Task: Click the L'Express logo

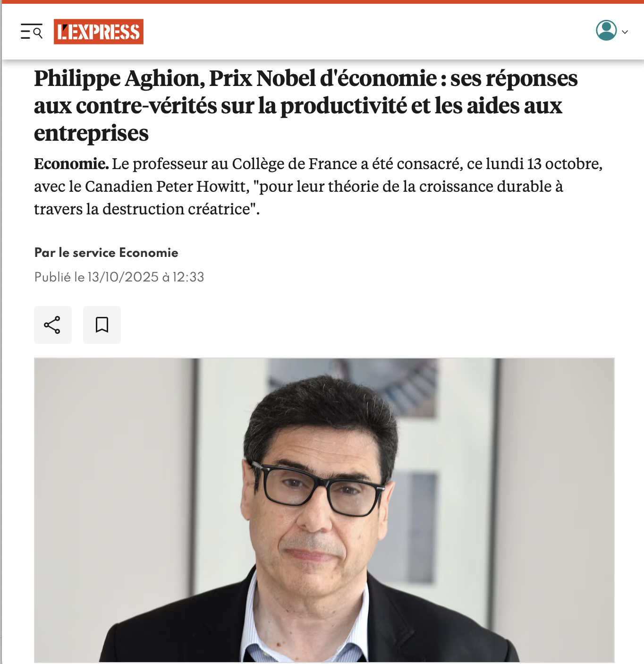Action: (99, 32)
